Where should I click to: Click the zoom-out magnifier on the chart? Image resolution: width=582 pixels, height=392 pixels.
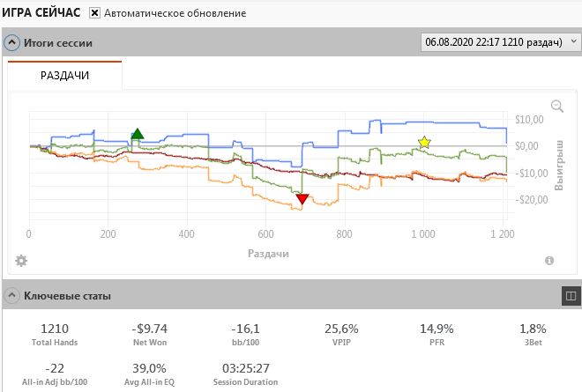pos(557,106)
